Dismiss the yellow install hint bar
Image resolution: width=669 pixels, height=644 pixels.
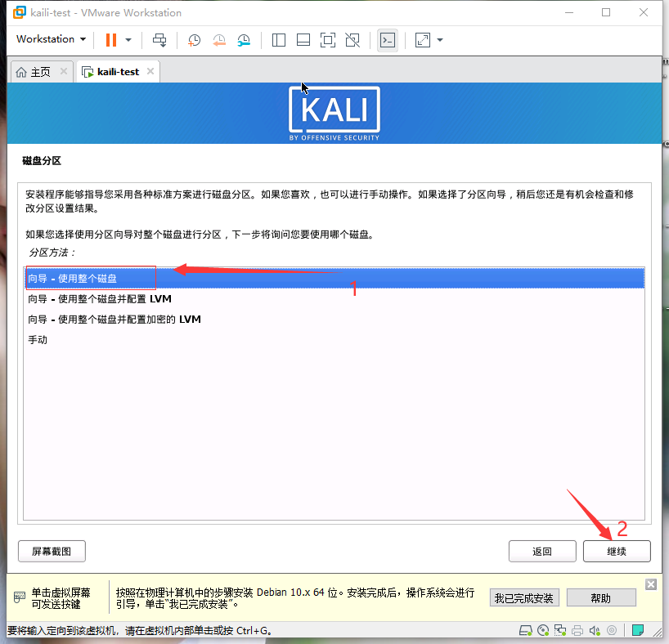651,584
